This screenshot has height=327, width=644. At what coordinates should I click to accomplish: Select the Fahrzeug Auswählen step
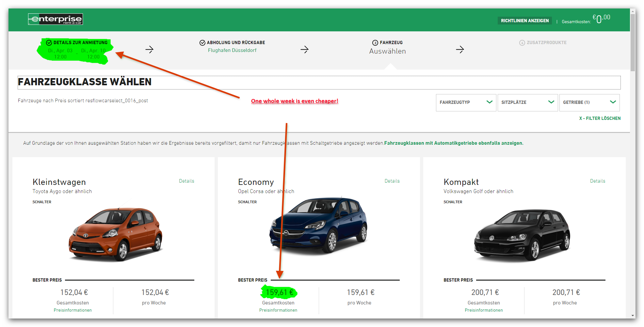pyautogui.click(x=388, y=47)
